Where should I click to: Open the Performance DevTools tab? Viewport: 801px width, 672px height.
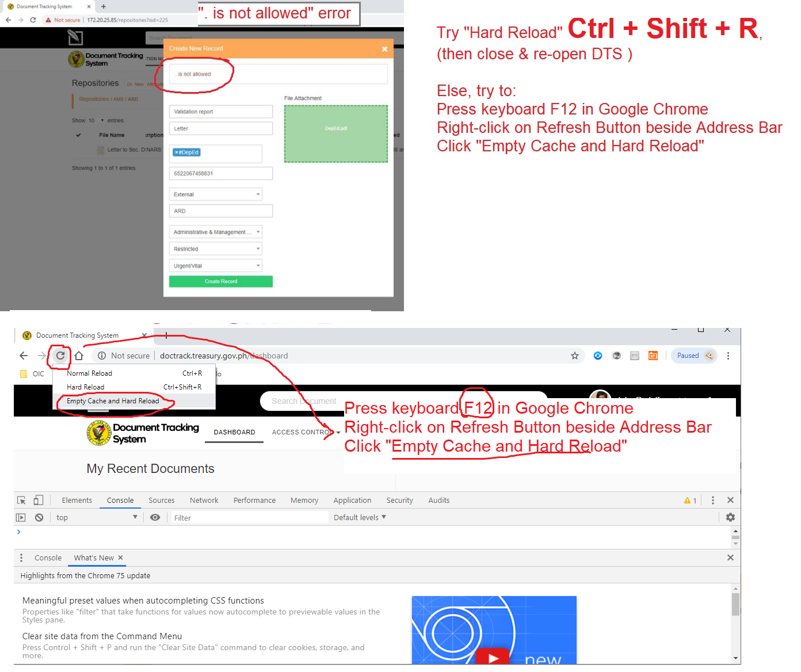[x=254, y=500]
